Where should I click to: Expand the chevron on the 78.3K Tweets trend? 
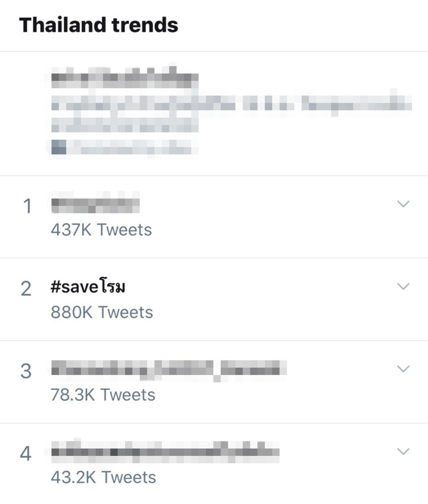point(403,369)
